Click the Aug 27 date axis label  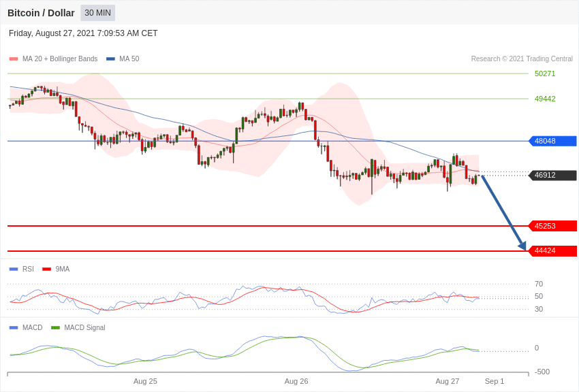447,381
